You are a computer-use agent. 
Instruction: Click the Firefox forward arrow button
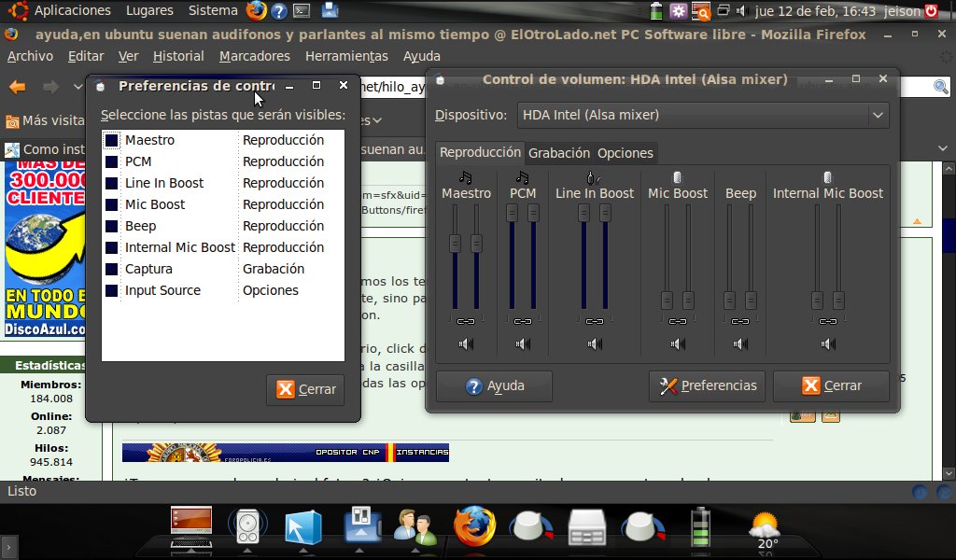point(50,87)
